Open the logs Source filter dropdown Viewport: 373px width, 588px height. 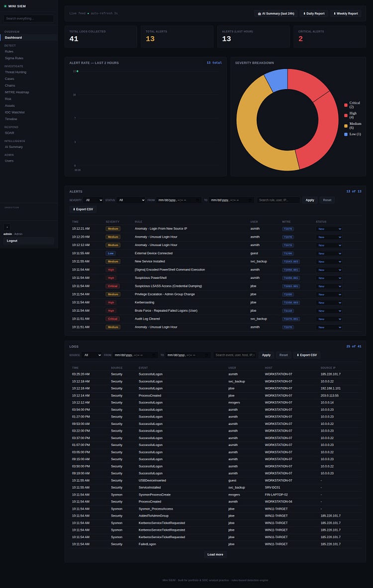[92, 355]
